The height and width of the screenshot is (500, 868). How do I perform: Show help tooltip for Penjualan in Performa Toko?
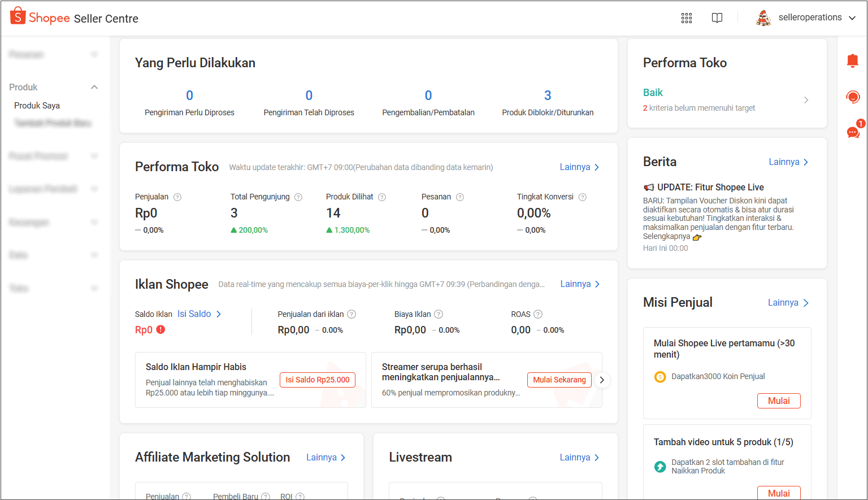[177, 197]
